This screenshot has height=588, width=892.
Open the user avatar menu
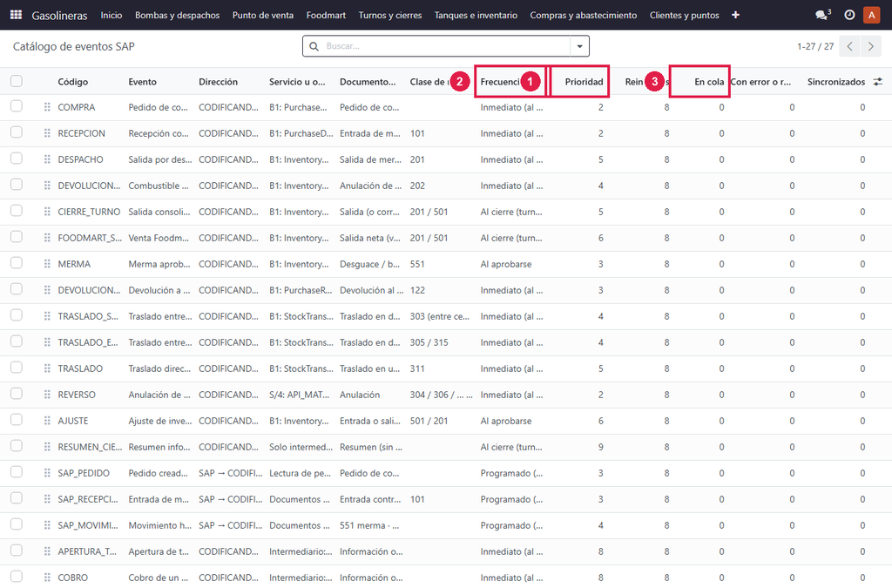pyautogui.click(x=871, y=15)
